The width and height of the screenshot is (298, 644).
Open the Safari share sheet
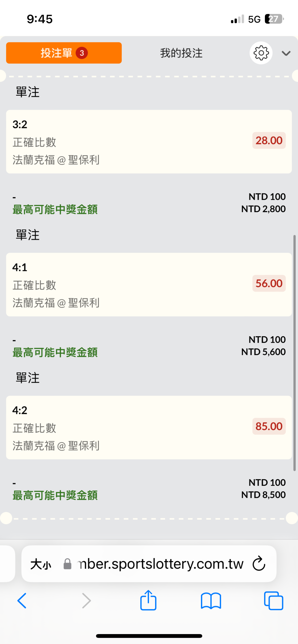148,600
